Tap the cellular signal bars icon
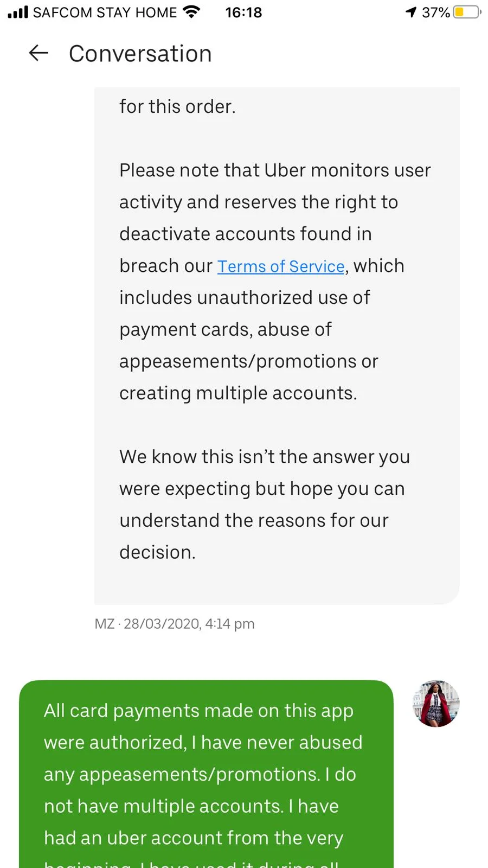The width and height of the screenshot is (488, 868). pos(18,12)
